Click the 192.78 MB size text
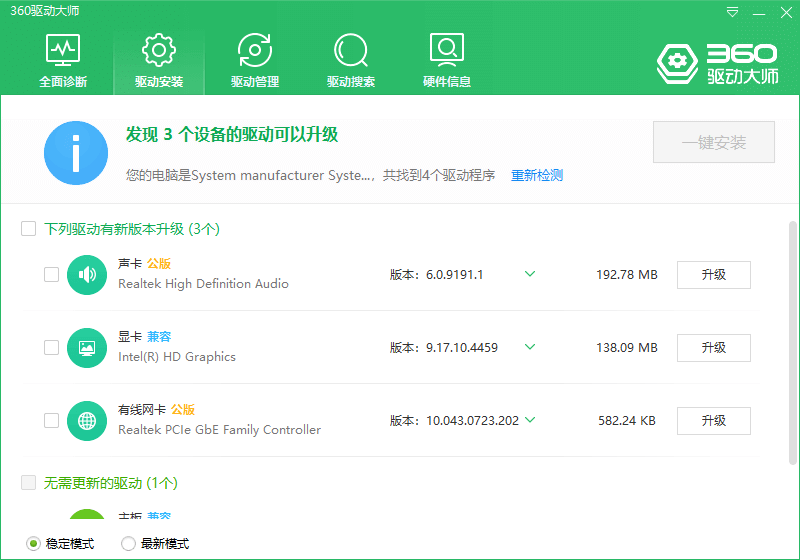This screenshot has height=560, width=800. (627, 275)
